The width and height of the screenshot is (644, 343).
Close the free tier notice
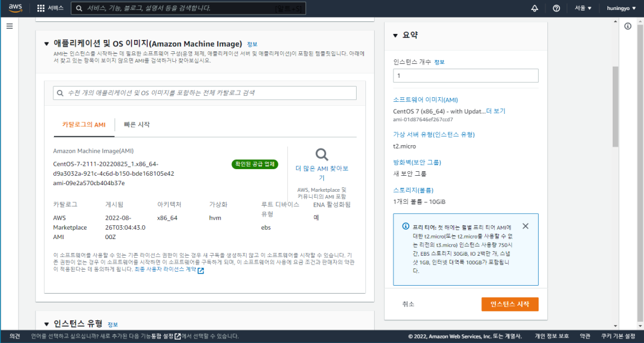525,226
